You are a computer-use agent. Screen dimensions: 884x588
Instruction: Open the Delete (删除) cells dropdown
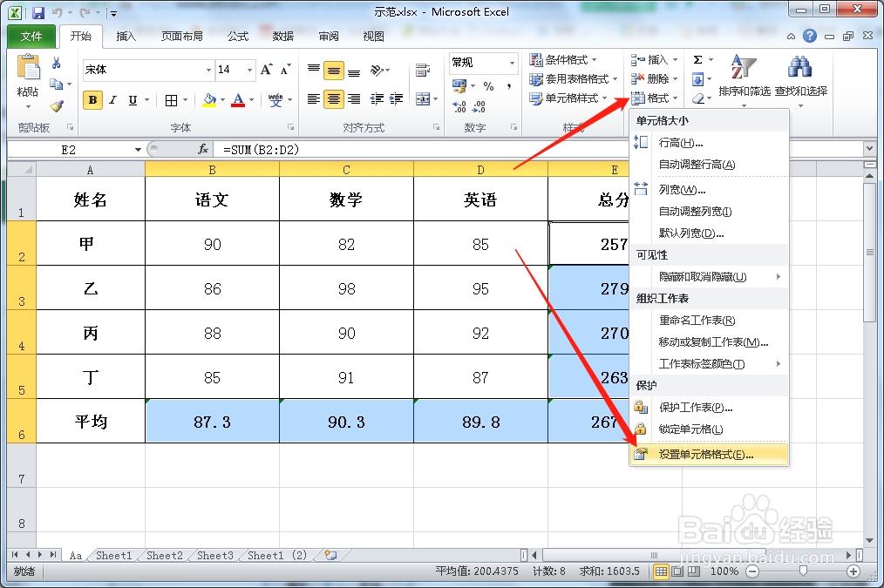(x=654, y=79)
